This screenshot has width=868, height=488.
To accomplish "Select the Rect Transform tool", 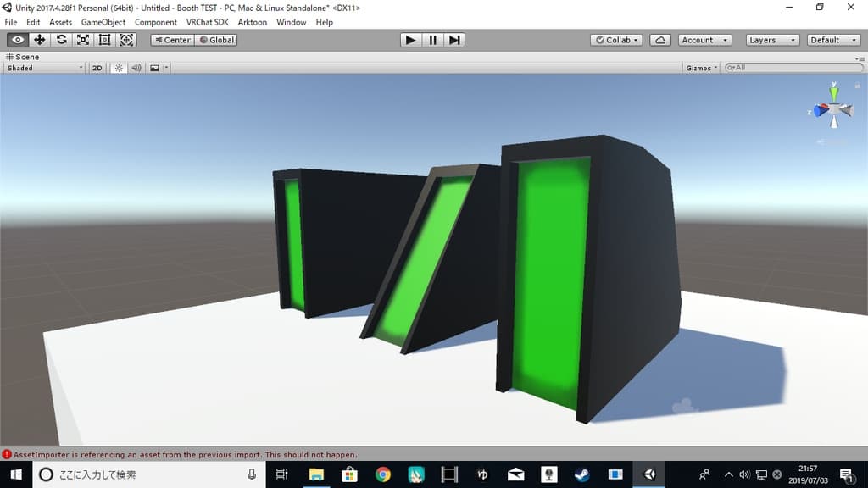I will point(105,40).
